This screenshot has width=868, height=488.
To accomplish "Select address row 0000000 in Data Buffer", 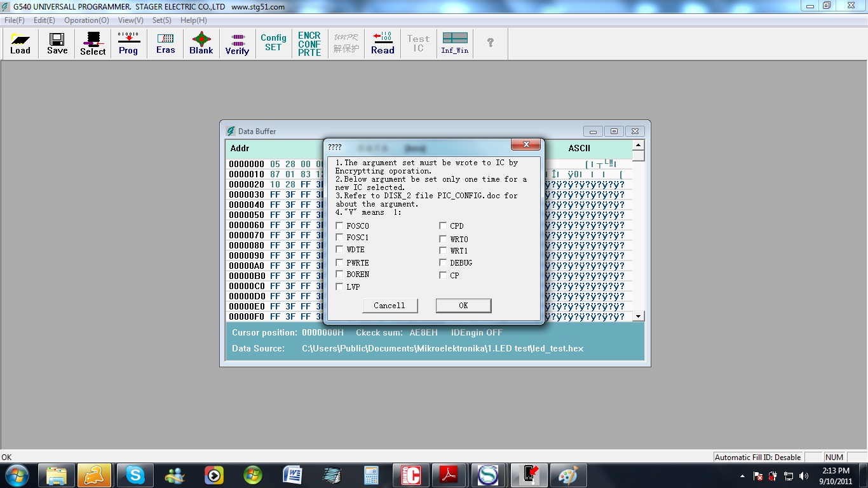I will tap(247, 164).
